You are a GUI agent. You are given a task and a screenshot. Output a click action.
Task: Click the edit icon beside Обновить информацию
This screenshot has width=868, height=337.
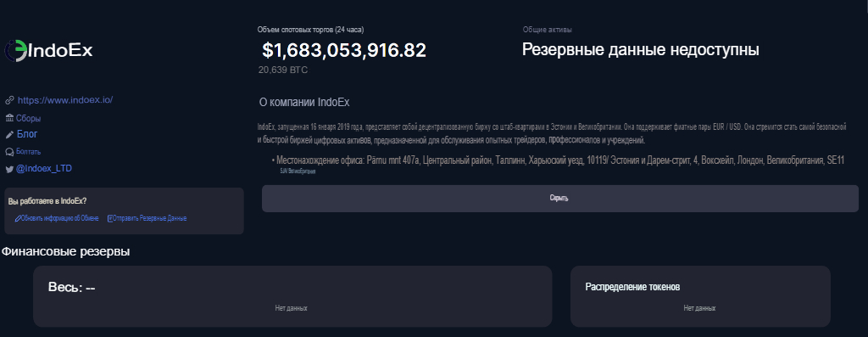click(19, 218)
